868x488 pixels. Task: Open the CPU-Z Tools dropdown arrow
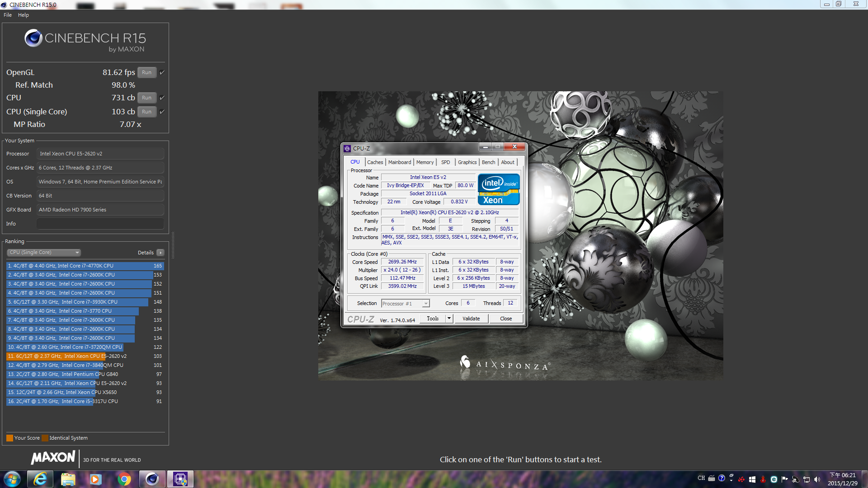point(449,319)
